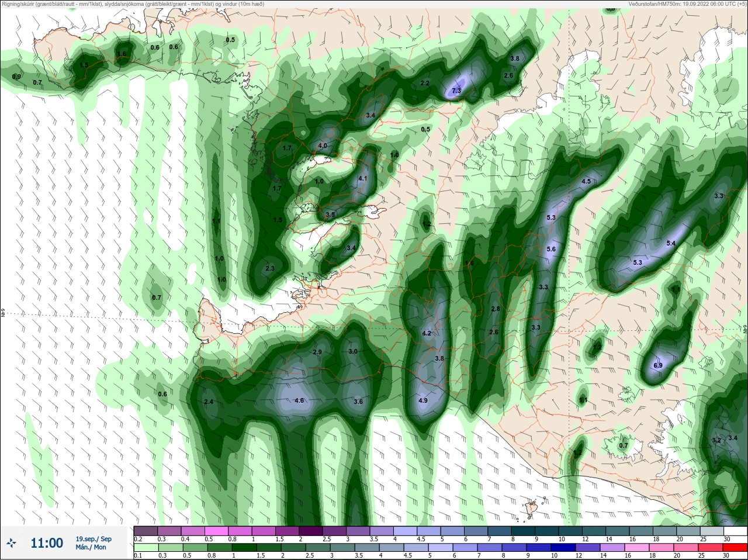This screenshot has width=748, height=560.
Task: Click the 7.3 precipitation value on the map
Action: point(456,91)
